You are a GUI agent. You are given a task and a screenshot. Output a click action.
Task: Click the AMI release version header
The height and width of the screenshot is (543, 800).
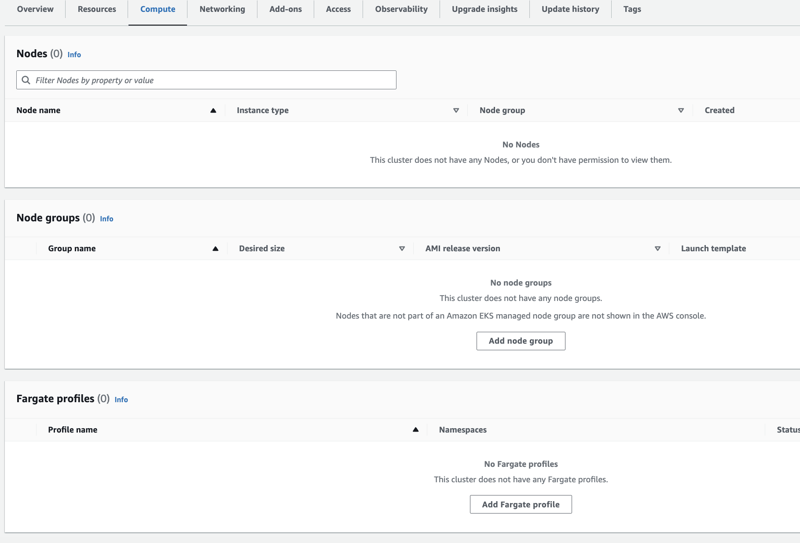coord(463,249)
